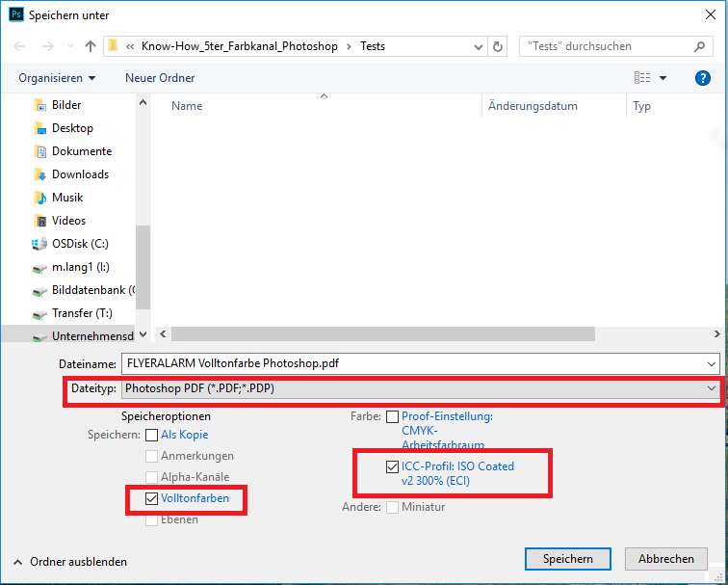The width and height of the screenshot is (728, 585).
Task: Toggle the ICC-Profil ISO Coated checkbox
Action: click(x=391, y=466)
